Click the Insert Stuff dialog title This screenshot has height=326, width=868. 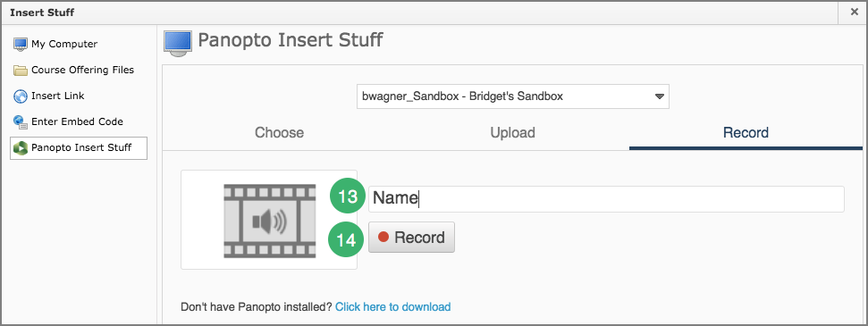pos(42,13)
